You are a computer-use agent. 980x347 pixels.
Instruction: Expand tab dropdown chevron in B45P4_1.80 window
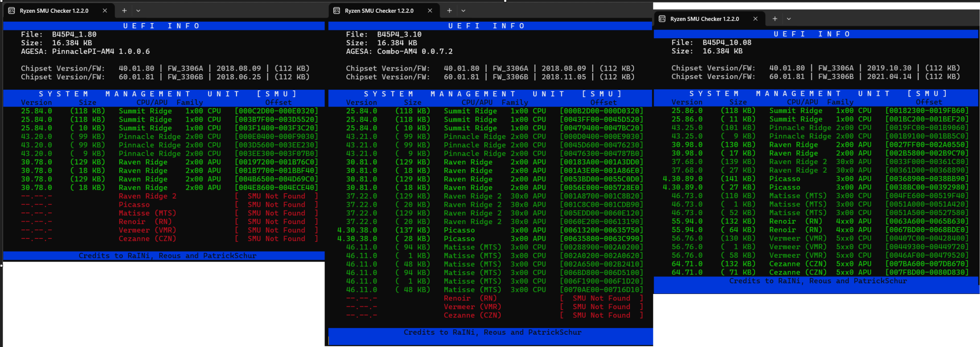tap(138, 11)
